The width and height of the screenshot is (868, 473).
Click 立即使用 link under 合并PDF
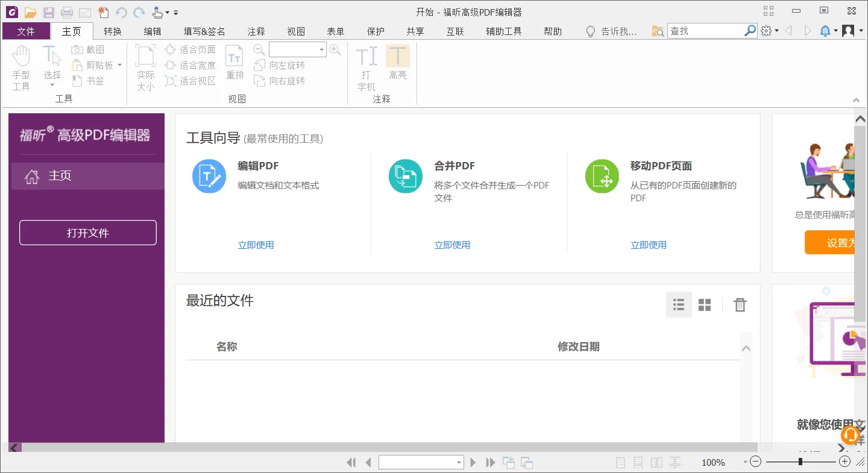(452, 245)
